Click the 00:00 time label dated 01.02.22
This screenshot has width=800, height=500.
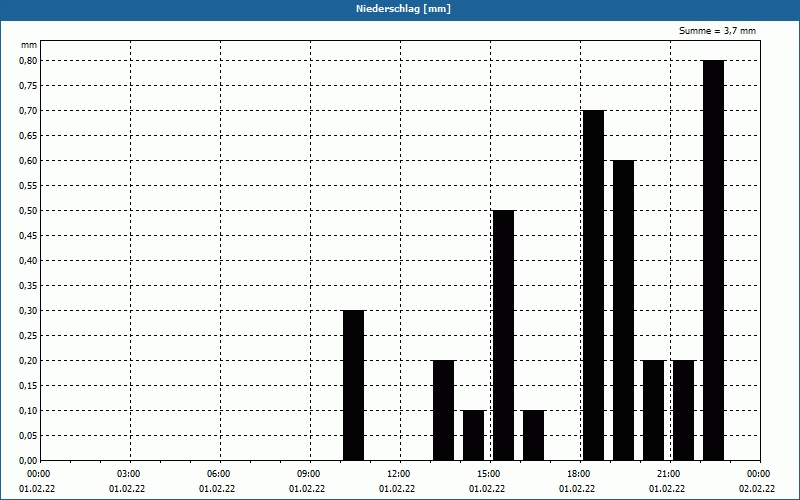click(x=38, y=474)
